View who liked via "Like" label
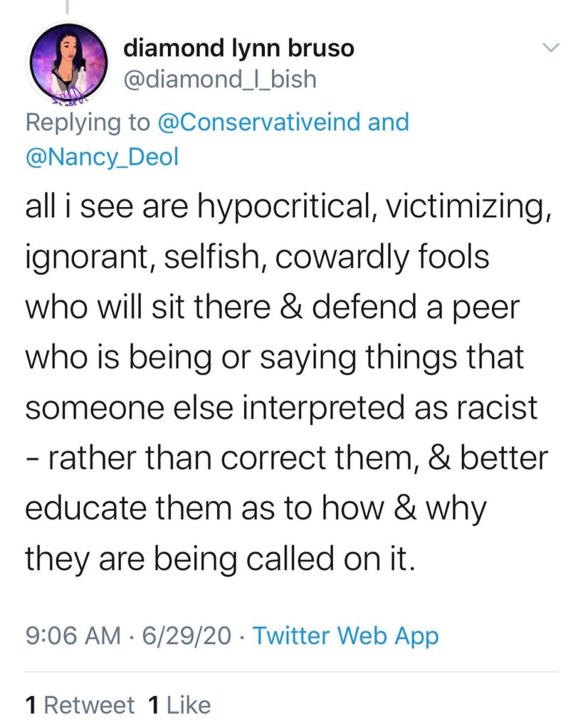583x728 pixels. (x=188, y=705)
